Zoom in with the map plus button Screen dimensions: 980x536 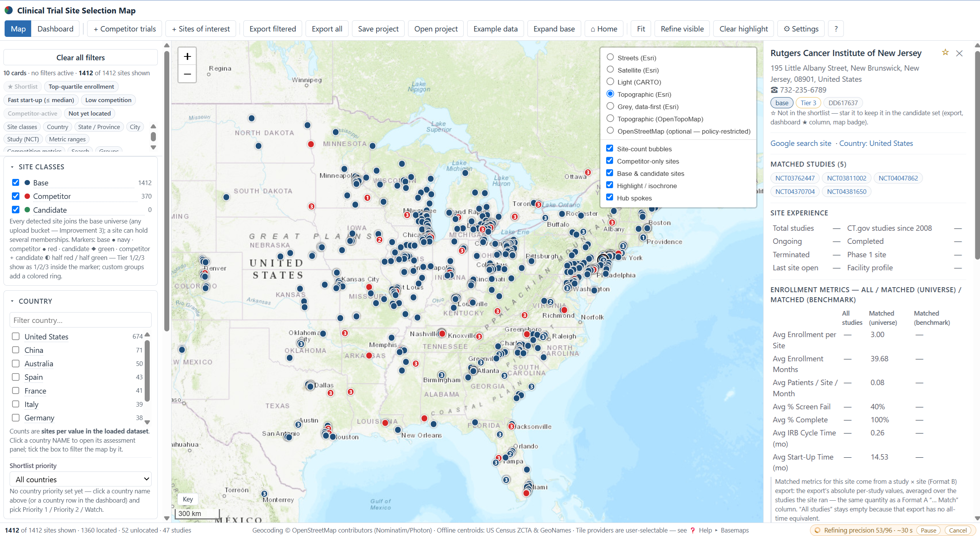[x=187, y=56]
